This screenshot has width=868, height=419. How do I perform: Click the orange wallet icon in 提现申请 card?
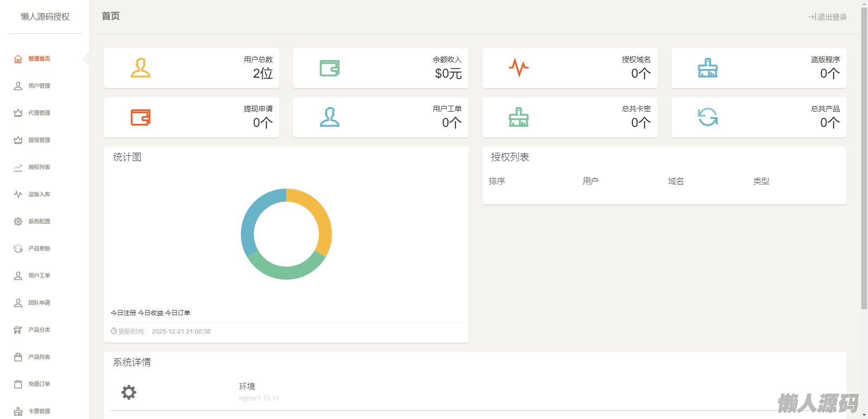pos(141,117)
